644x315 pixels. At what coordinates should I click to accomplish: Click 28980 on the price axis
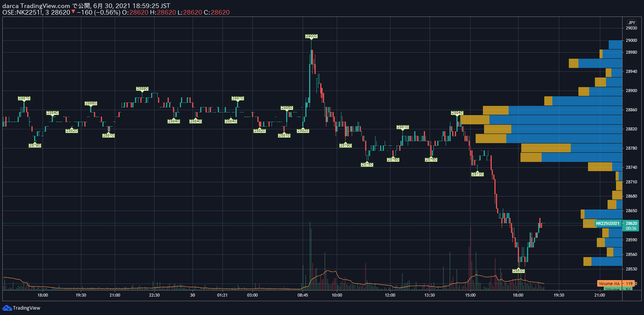coord(631,52)
